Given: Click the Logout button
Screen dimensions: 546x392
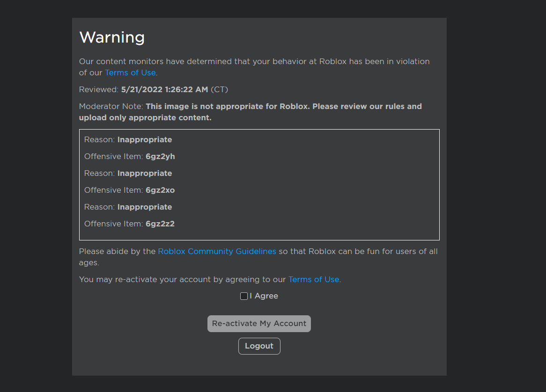Looking at the screenshot, I should tap(259, 346).
